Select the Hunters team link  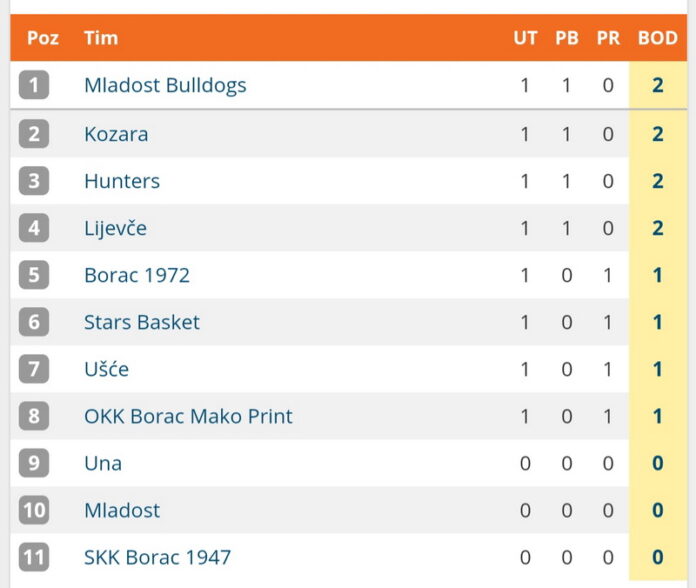[x=122, y=181]
